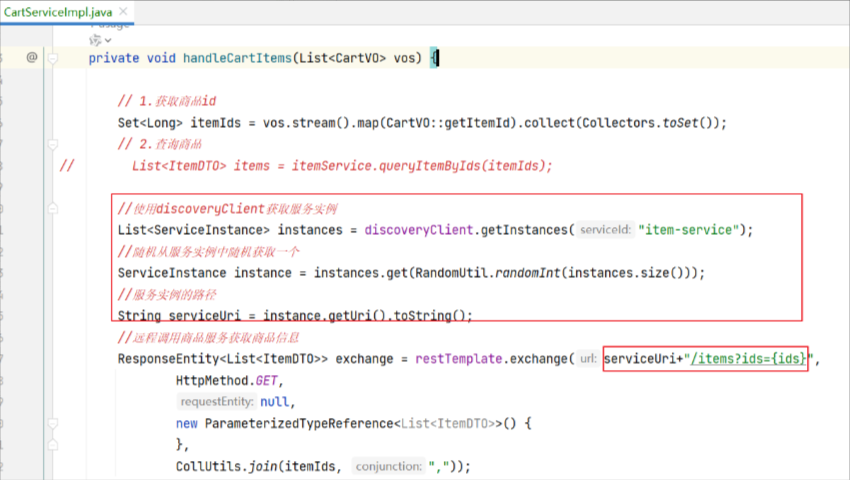
Task: Click the comment '//服务实例的路径'
Action: pos(167,295)
